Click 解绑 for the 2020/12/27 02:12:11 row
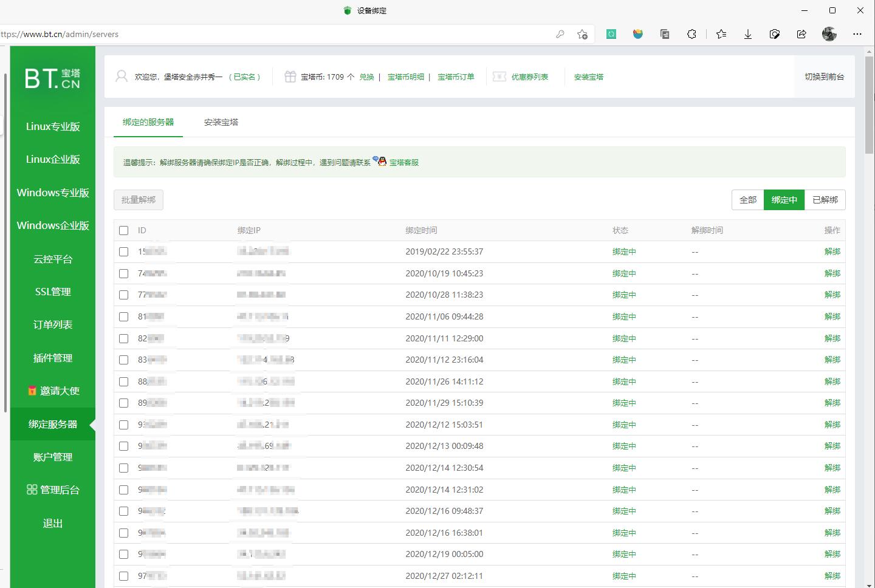Image resolution: width=875 pixels, height=588 pixels. [x=832, y=576]
